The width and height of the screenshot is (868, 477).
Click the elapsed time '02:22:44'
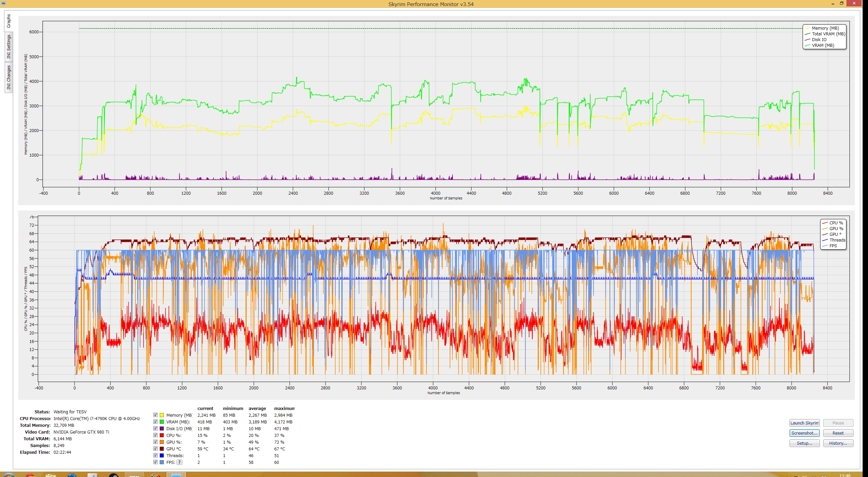pos(62,452)
